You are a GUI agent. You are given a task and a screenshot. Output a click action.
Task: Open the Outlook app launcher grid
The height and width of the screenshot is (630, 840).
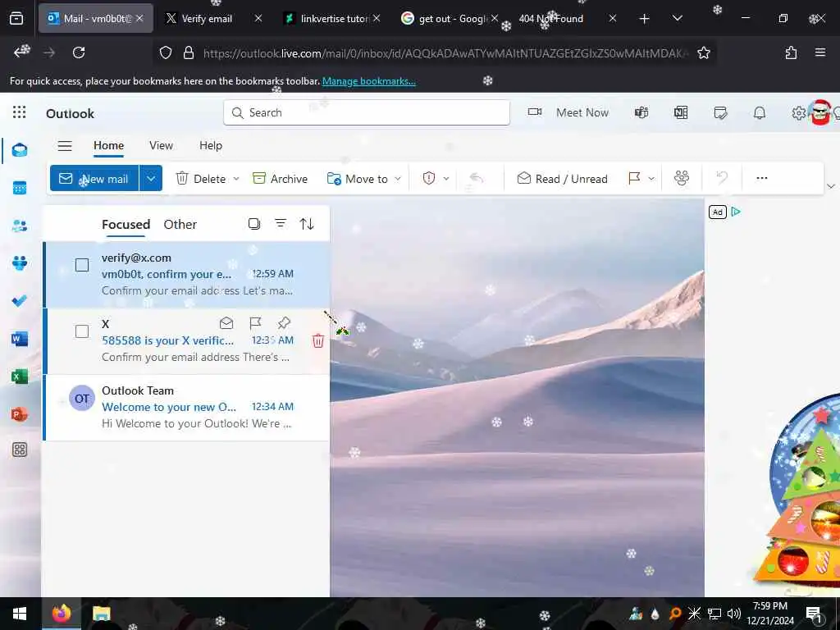20,112
